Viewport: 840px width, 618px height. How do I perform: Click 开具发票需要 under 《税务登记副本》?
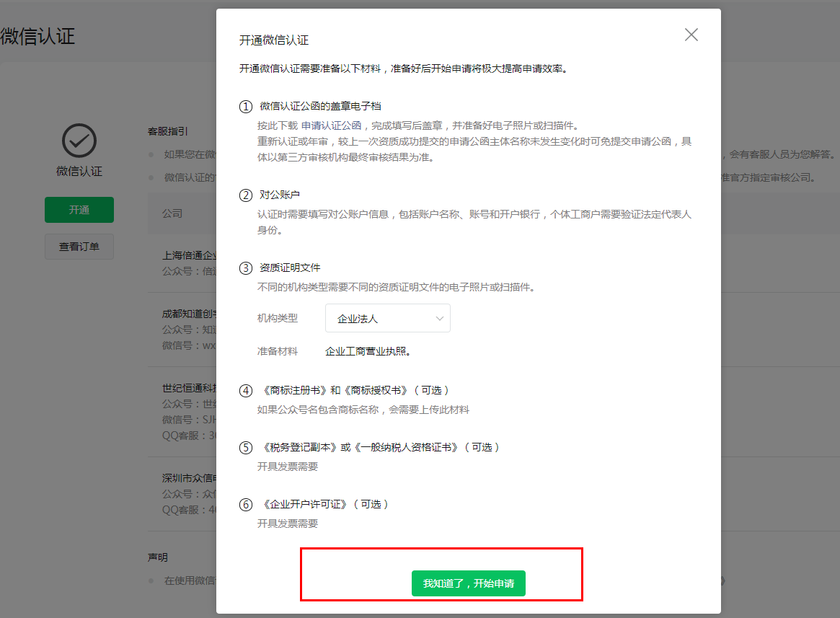(288, 467)
